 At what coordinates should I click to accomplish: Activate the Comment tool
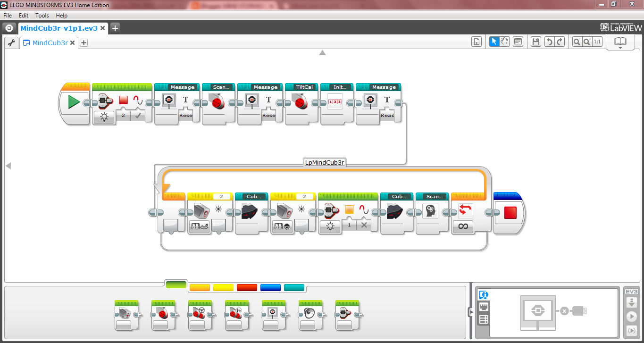(x=518, y=42)
